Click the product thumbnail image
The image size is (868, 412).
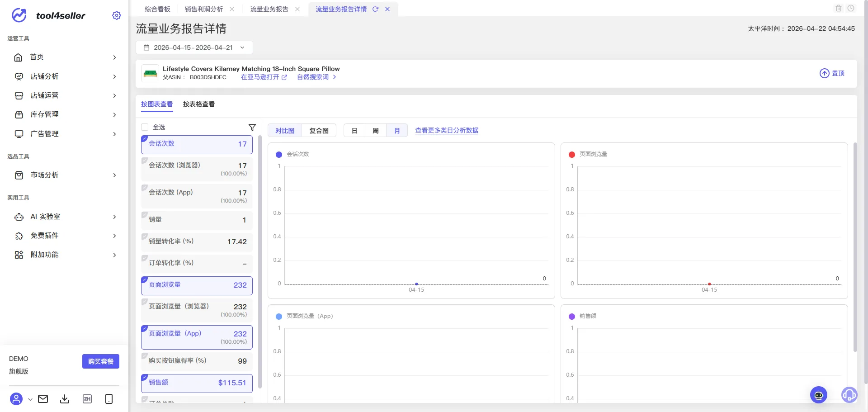pos(150,73)
